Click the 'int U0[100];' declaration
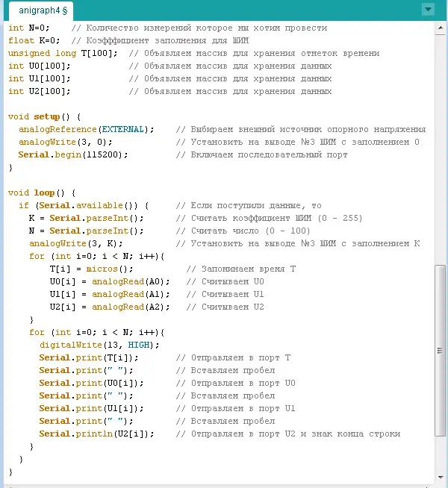448x488 pixels. point(40,66)
